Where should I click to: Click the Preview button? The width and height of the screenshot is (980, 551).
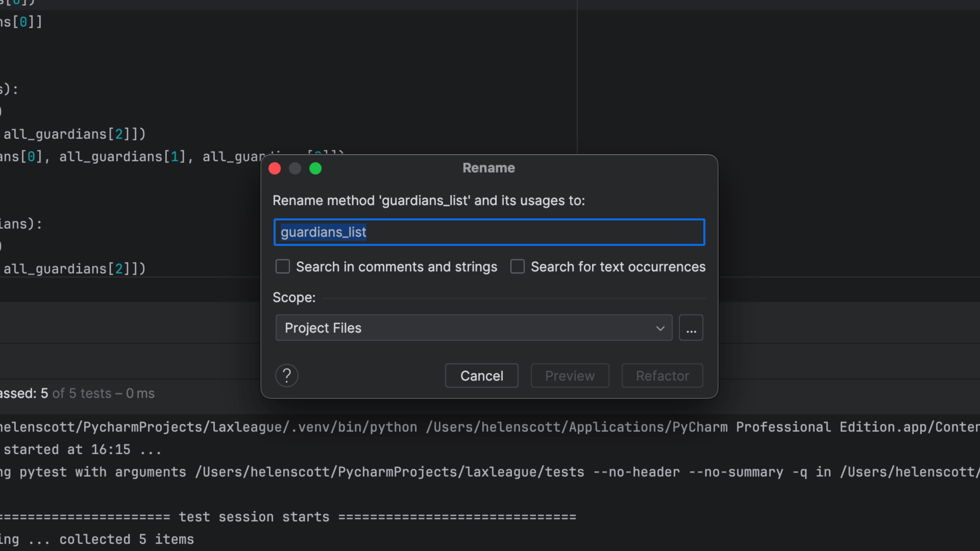tap(570, 376)
